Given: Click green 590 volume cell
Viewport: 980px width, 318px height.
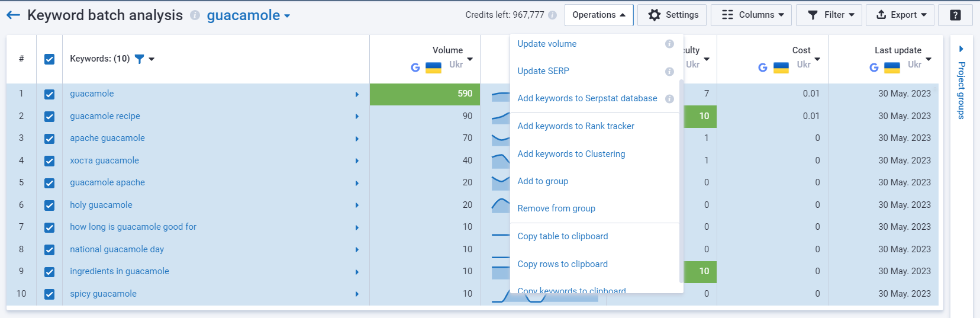Looking at the screenshot, I should 425,94.
